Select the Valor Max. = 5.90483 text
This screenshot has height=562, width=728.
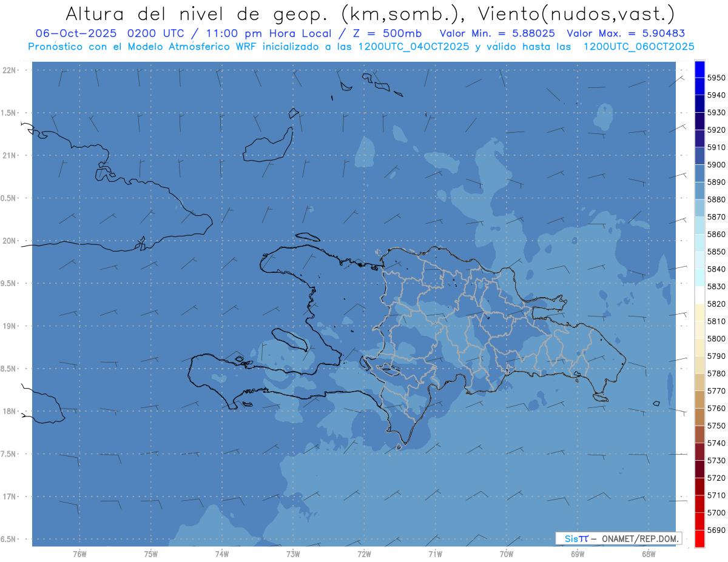click(x=625, y=33)
